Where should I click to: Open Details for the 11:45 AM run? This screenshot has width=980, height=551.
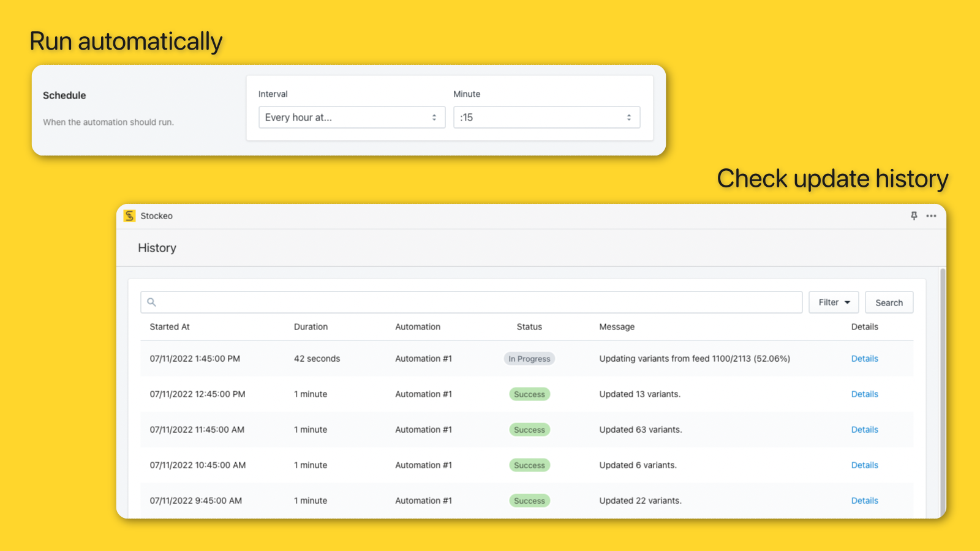864,429
